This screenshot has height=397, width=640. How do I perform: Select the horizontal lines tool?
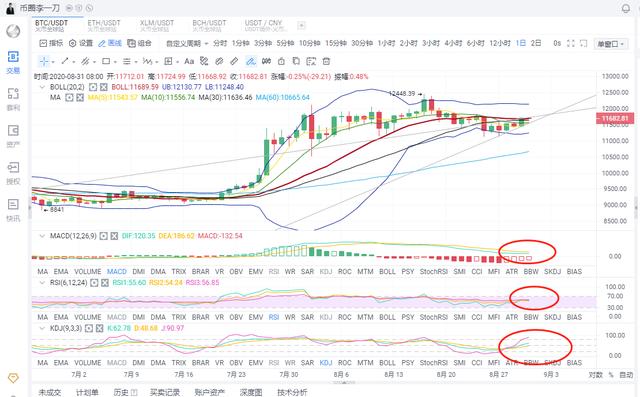point(127,61)
